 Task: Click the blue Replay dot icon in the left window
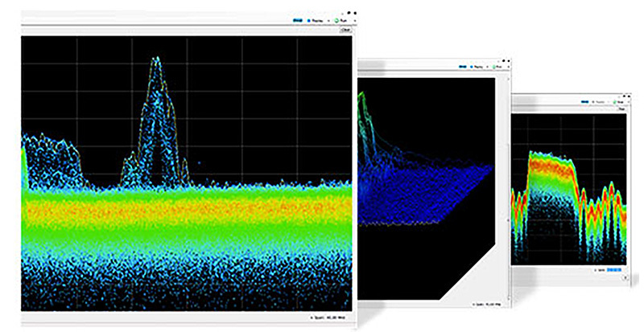(309, 21)
